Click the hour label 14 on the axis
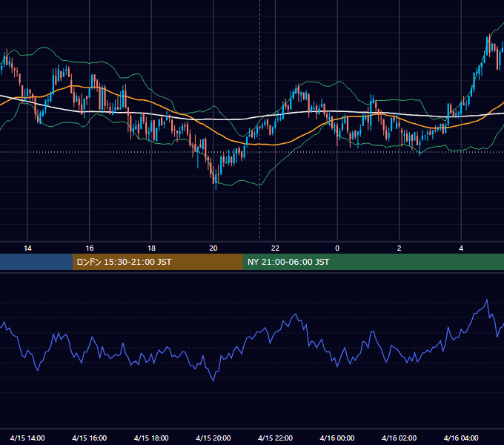This screenshot has height=445, width=504. (x=27, y=248)
